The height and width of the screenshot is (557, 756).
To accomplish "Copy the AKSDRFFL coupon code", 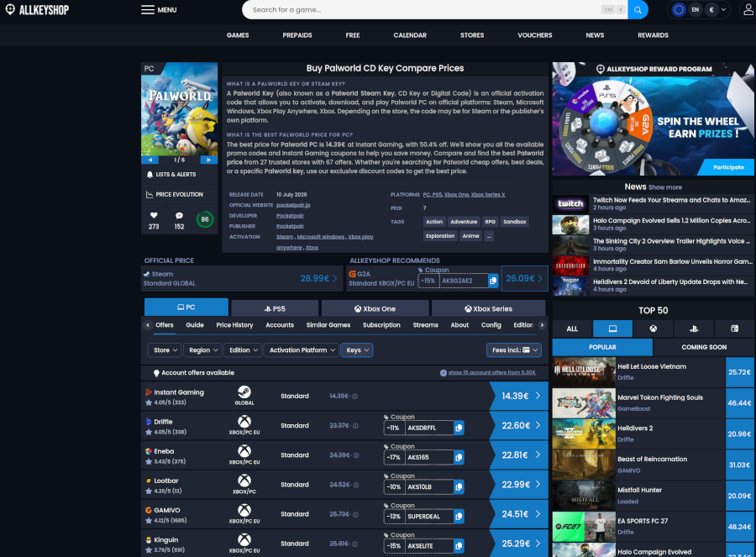I will [459, 428].
